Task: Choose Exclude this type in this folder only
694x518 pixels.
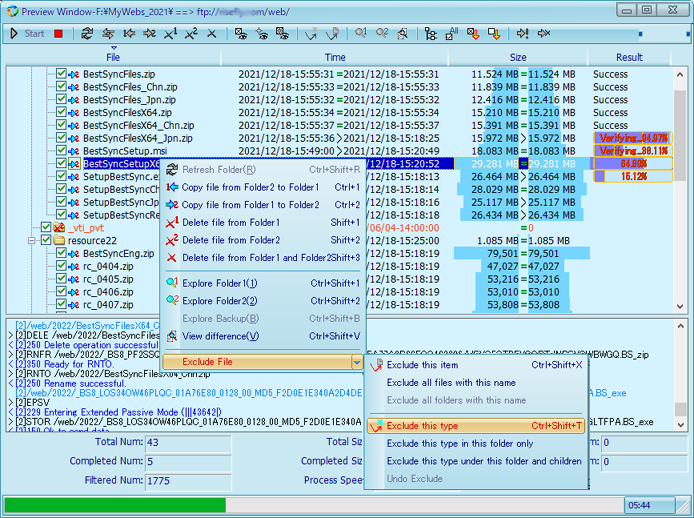Action: pos(476,444)
